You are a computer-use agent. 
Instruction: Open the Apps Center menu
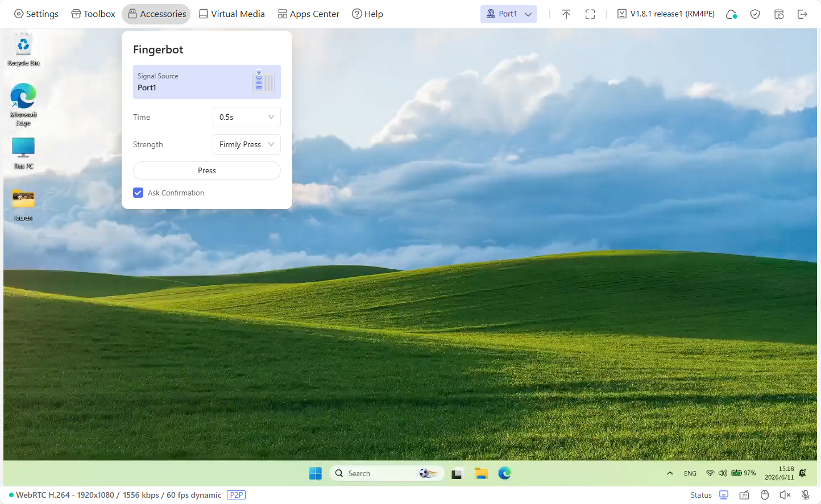308,14
